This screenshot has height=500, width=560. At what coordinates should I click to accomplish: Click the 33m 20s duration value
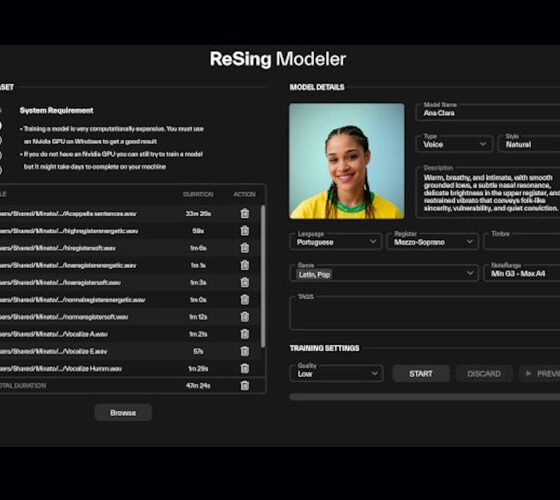198,214
